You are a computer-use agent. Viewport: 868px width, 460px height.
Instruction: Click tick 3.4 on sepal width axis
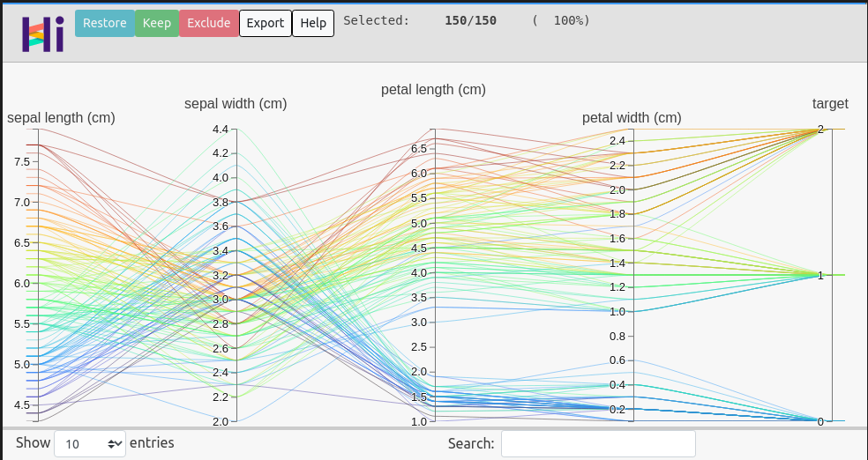pos(221,251)
